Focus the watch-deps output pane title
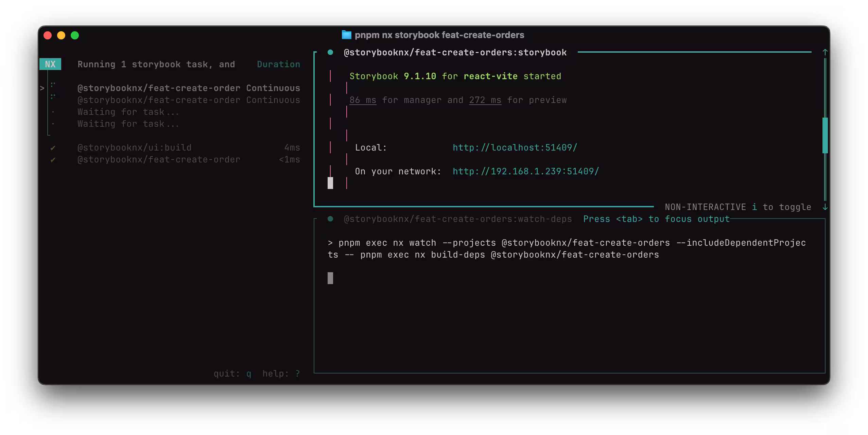Viewport: 868px width, 435px height. click(x=457, y=219)
